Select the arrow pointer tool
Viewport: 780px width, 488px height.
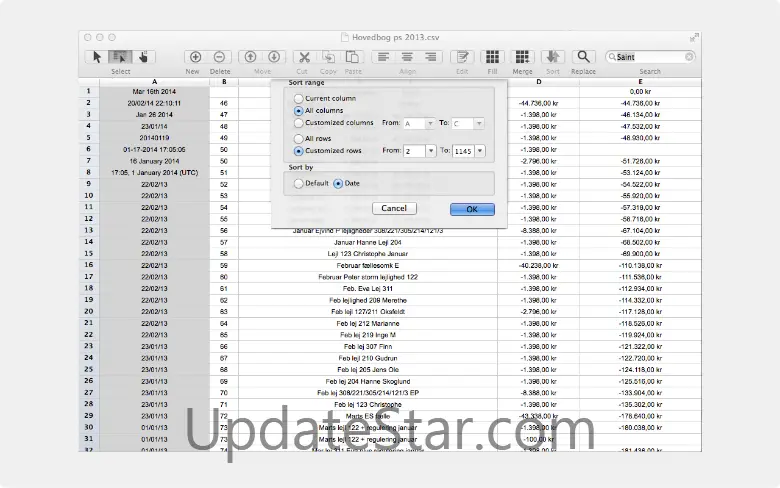[97, 57]
